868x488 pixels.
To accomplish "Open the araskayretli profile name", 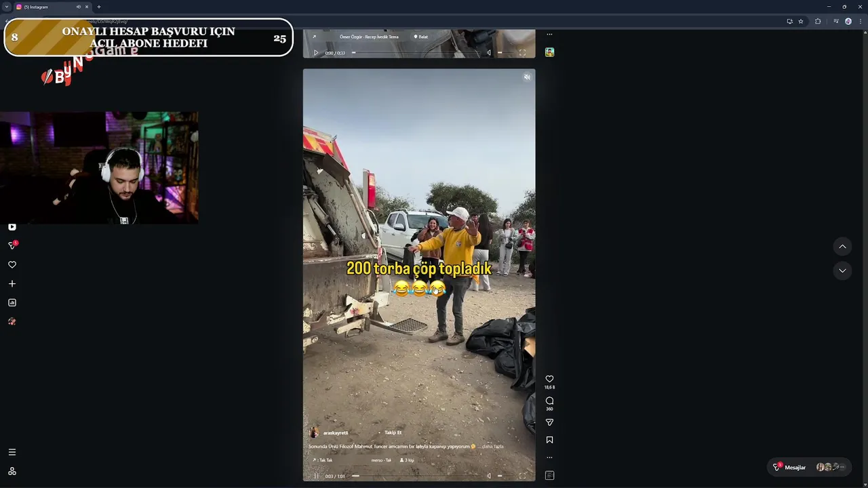I will [x=336, y=432].
